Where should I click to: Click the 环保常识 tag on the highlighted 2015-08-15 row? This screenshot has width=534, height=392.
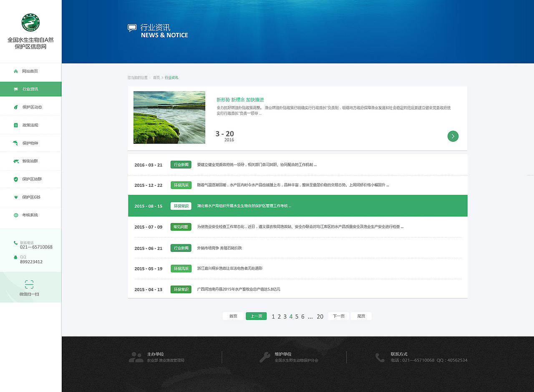click(181, 206)
